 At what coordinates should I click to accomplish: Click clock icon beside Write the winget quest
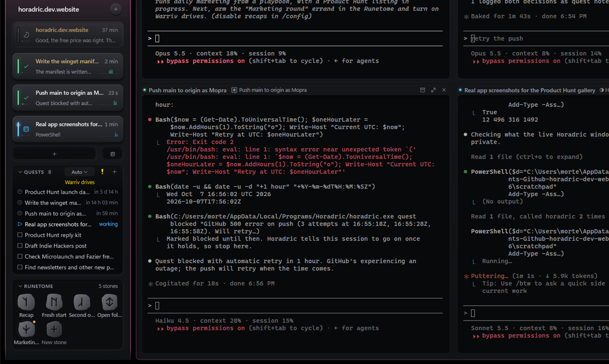pyautogui.click(x=20, y=203)
